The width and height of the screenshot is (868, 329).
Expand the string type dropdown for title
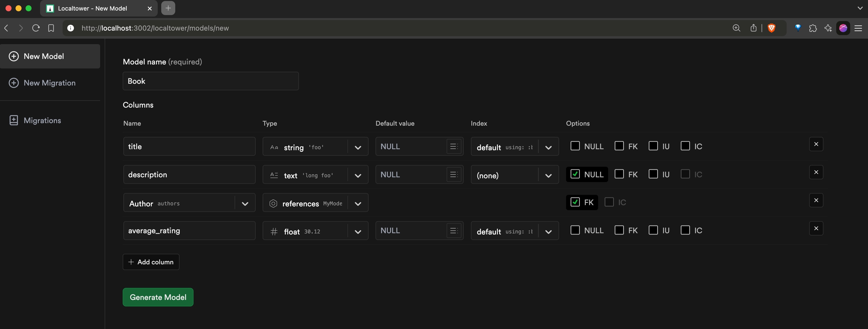click(x=358, y=147)
